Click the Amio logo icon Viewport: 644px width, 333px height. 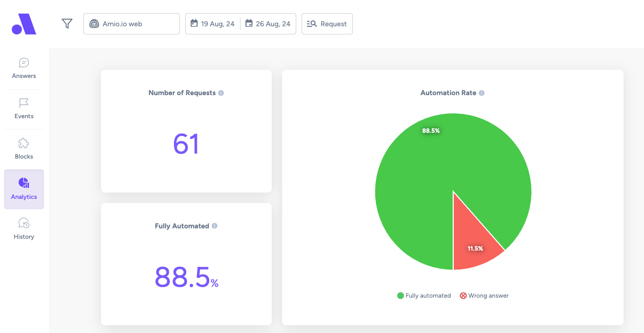[x=24, y=24]
